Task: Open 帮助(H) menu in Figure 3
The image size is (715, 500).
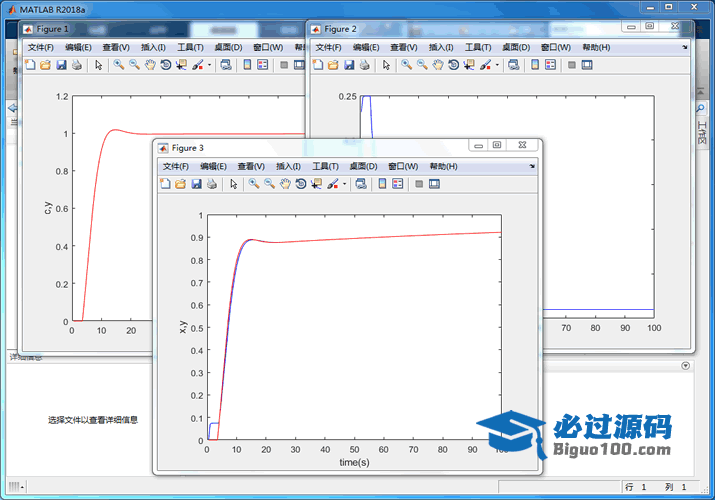Action: tap(443, 166)
